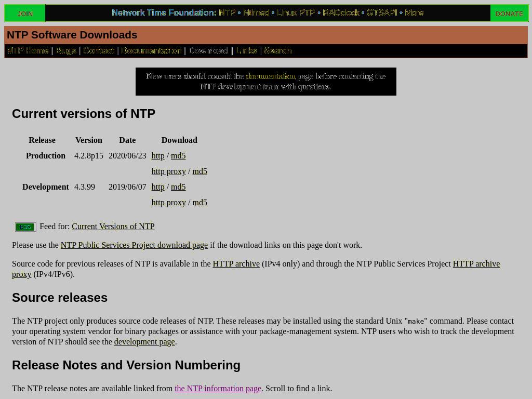Download Development release via http proxy
The image size is (532, 399).
tap(169, 203)
